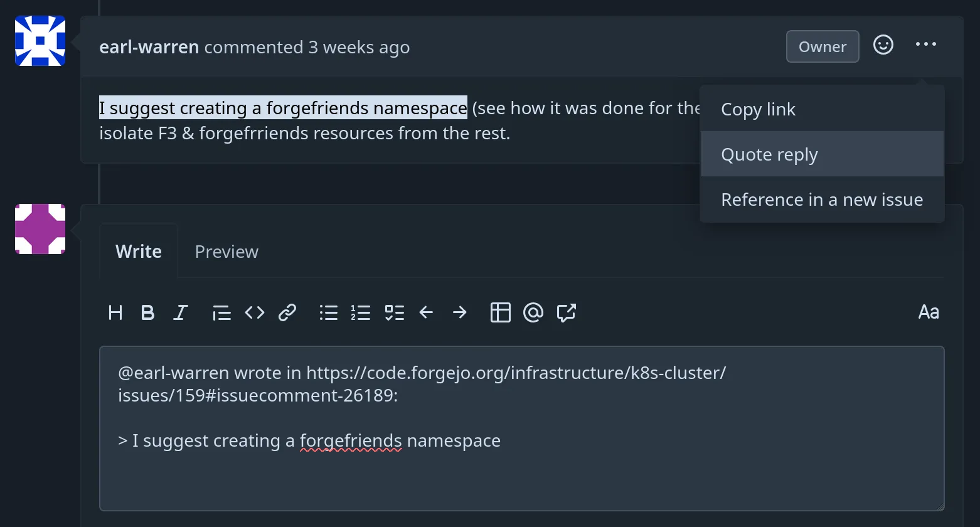Apply italic formatting to the comment

(x=181, y=312)
